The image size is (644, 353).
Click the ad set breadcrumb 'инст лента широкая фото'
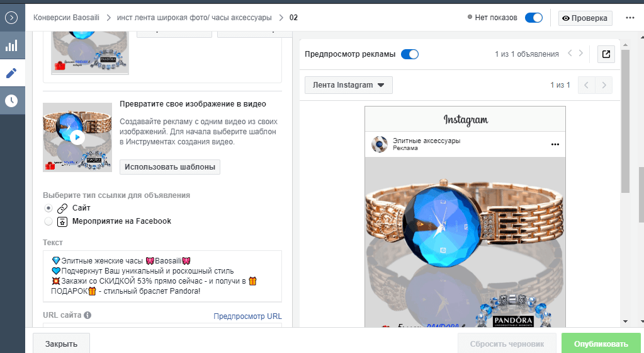[x=195, y=18]
